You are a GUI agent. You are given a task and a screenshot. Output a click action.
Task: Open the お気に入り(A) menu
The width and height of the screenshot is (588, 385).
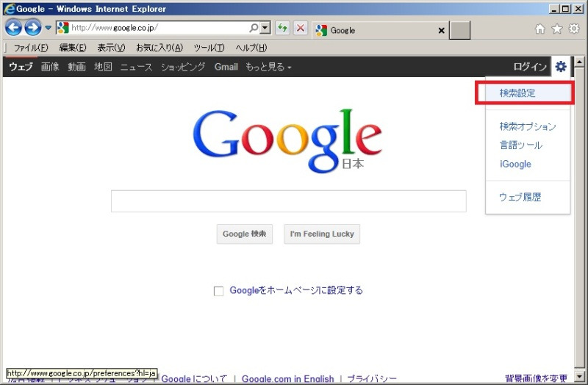click(159, 48)
